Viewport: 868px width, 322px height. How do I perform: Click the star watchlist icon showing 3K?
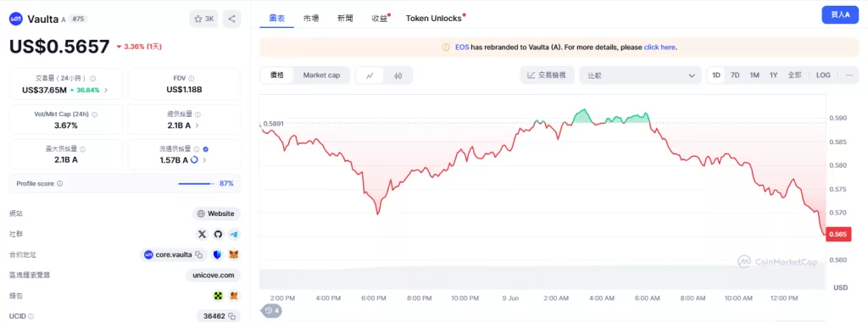click(x=203, y=19)
